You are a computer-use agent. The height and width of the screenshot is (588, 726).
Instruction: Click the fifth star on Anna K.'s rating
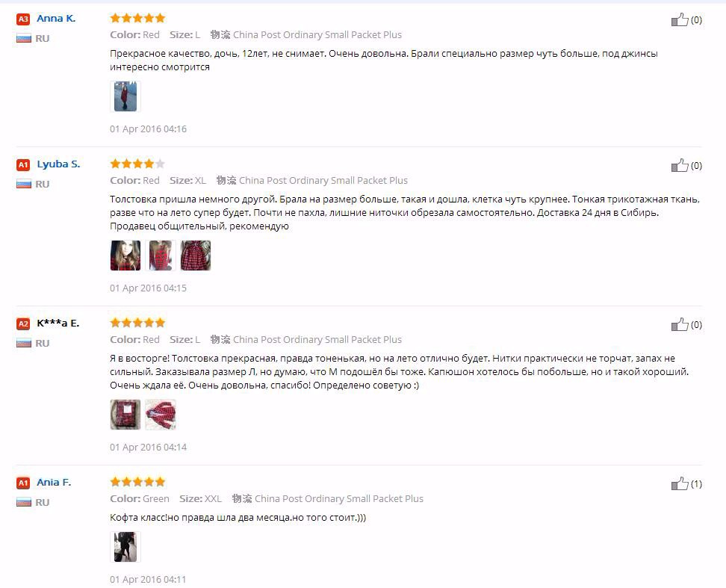click(161, 17)
